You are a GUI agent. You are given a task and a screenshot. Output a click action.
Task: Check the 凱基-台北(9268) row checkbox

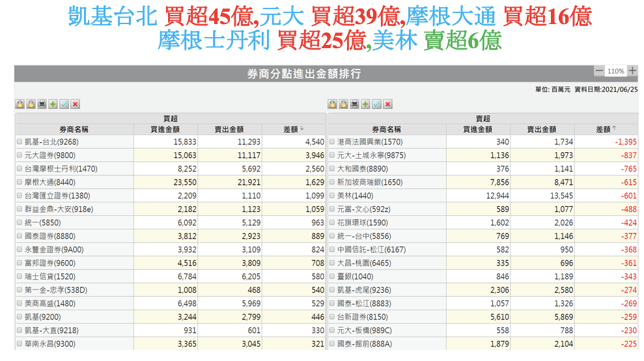point(20,142)
